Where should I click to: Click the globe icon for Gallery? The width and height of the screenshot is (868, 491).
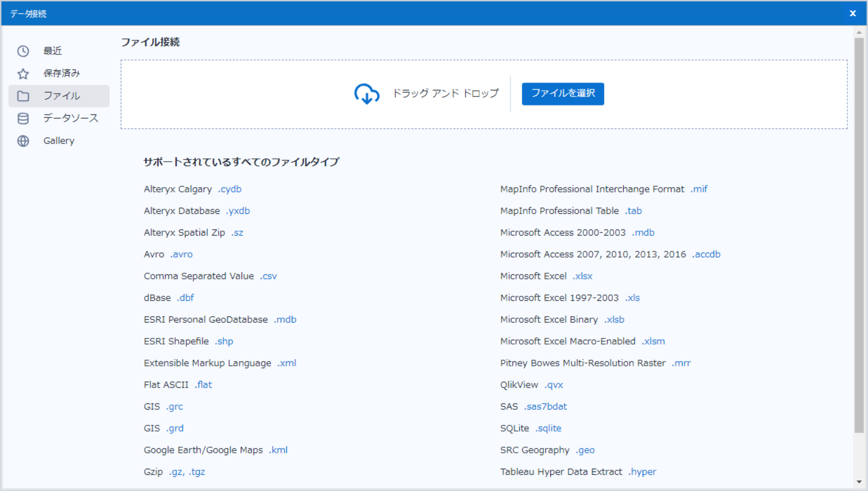click(23, 141)
